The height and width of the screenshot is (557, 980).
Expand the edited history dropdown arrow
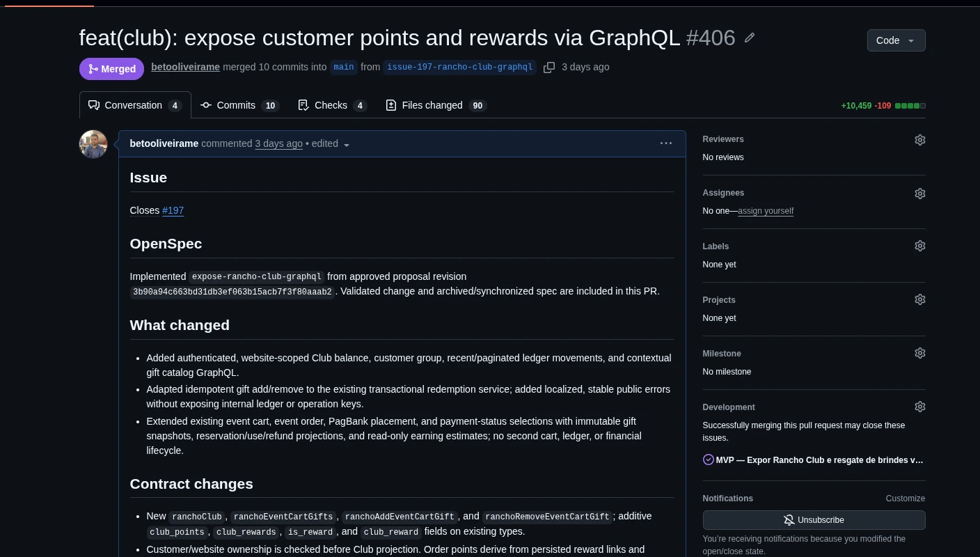347,145
